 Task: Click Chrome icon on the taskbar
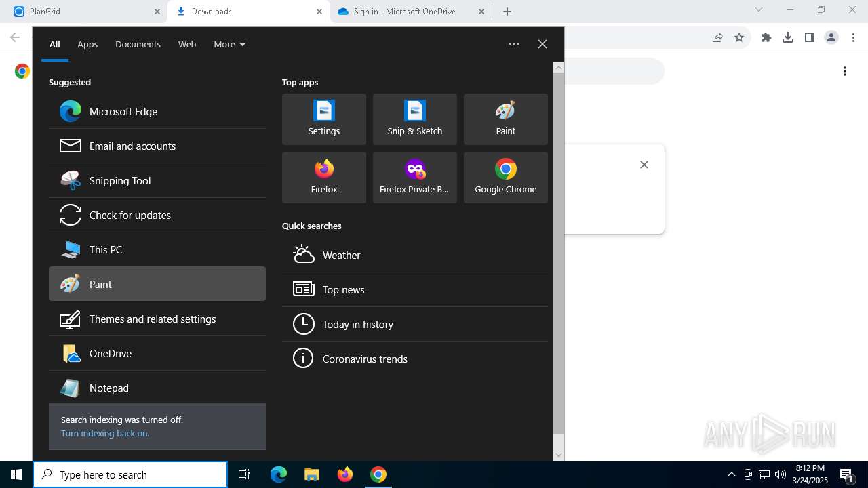click(378, 475)
